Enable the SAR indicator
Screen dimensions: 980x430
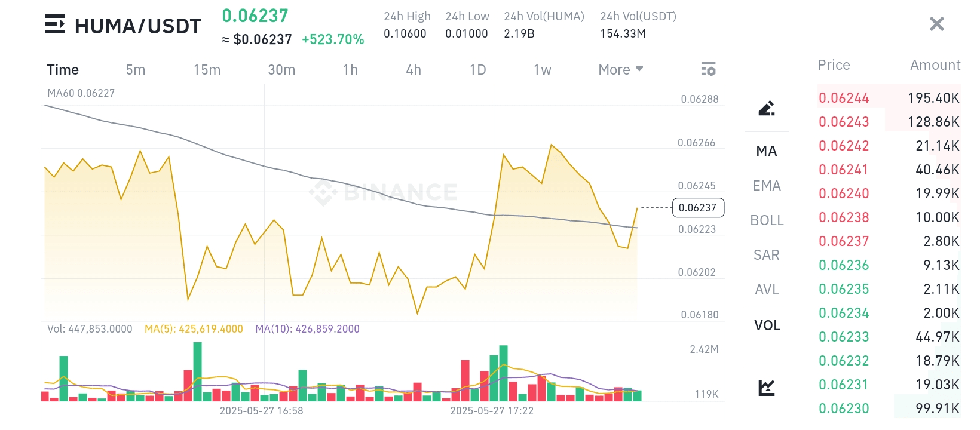[767, 255]
